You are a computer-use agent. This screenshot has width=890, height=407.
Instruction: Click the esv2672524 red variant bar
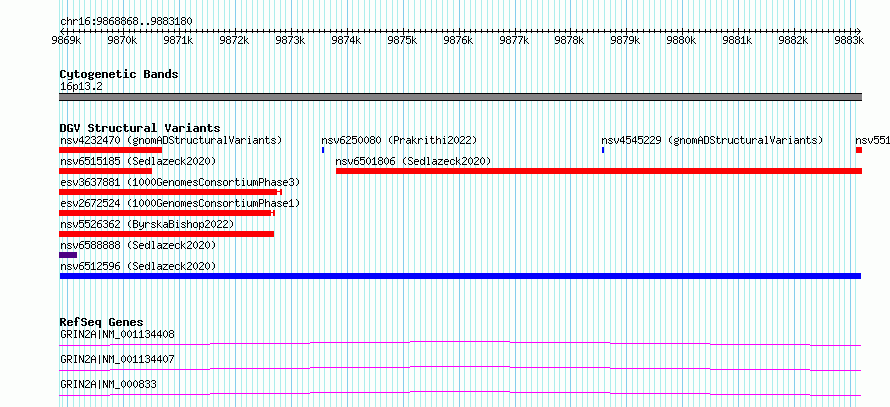coord(167,213)
